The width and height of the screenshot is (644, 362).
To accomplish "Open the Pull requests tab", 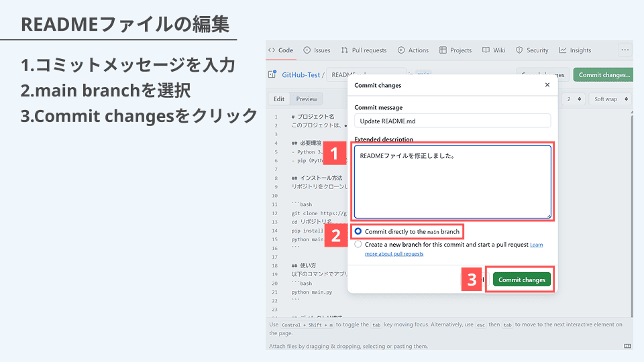I will [364, 50].
